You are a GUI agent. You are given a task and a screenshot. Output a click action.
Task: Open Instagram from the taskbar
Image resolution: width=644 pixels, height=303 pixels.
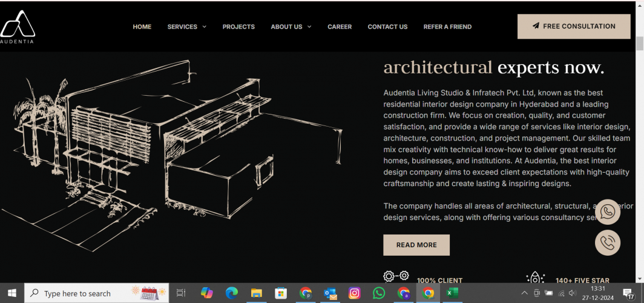pyautogui.click(x=355, y=293)
